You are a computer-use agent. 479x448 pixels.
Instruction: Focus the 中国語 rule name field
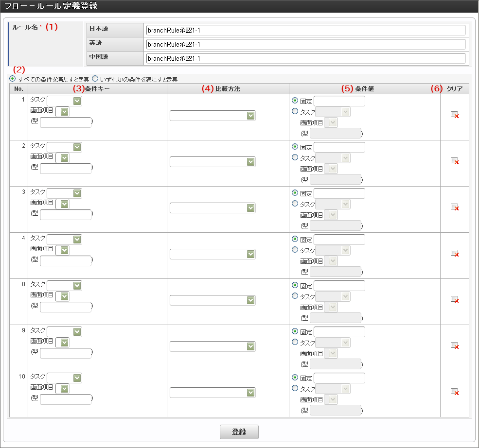pyautogui.click(x=306, y=58)
